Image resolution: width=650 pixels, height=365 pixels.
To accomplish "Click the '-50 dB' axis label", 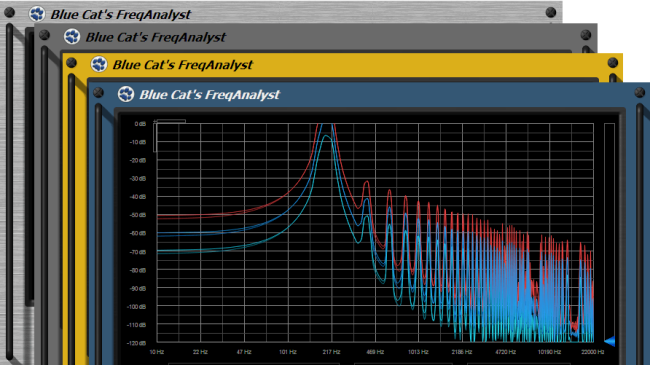I will coord(138,215).
